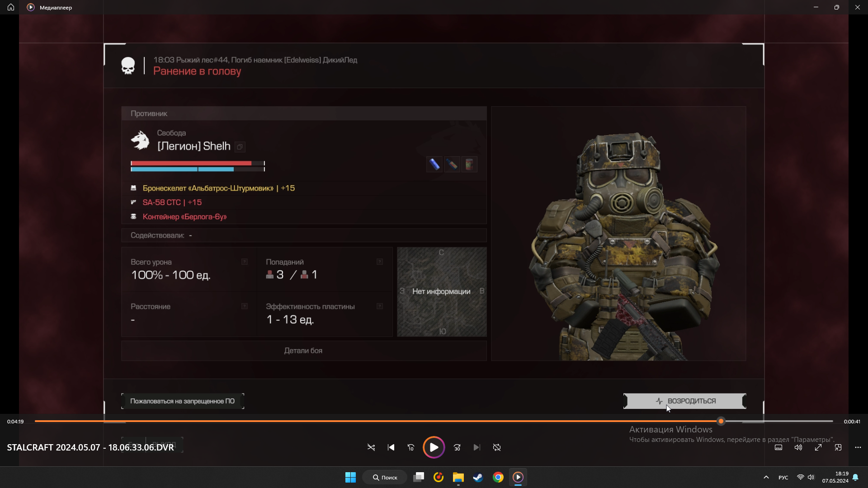
Task: Click the blue ammo item icon
Action: tap(434, 164)
